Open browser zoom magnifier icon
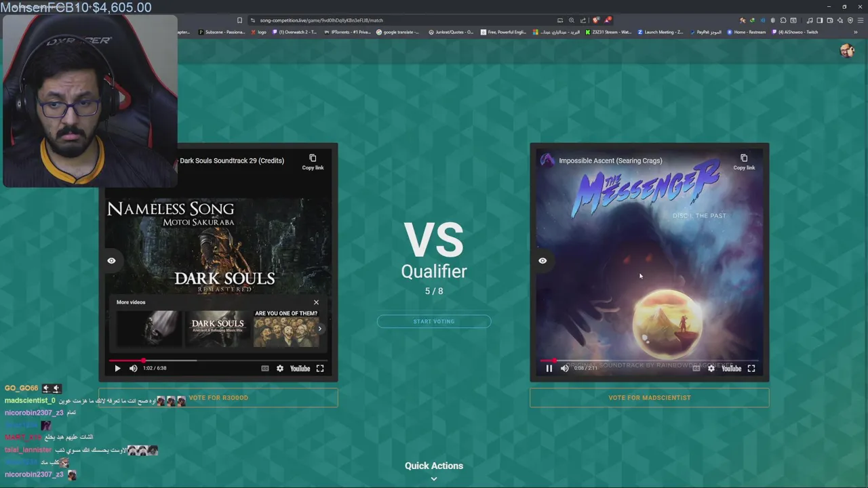868x488 pixels. 572,20
